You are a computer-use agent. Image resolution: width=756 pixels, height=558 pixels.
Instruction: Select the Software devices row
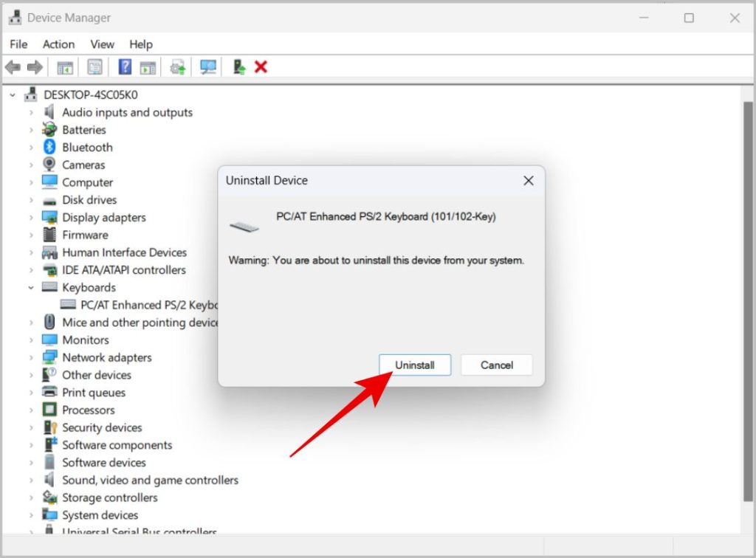point(95,463)
